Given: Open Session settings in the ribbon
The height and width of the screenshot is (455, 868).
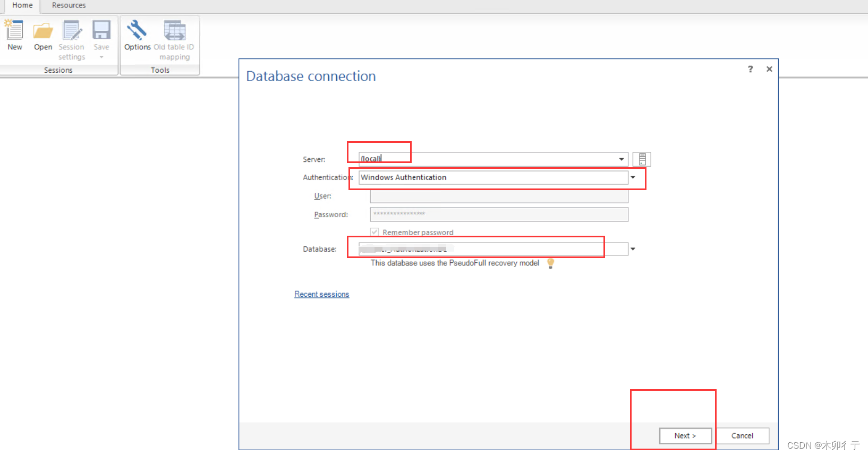Looking at the screenshot, I should (72, 40).
